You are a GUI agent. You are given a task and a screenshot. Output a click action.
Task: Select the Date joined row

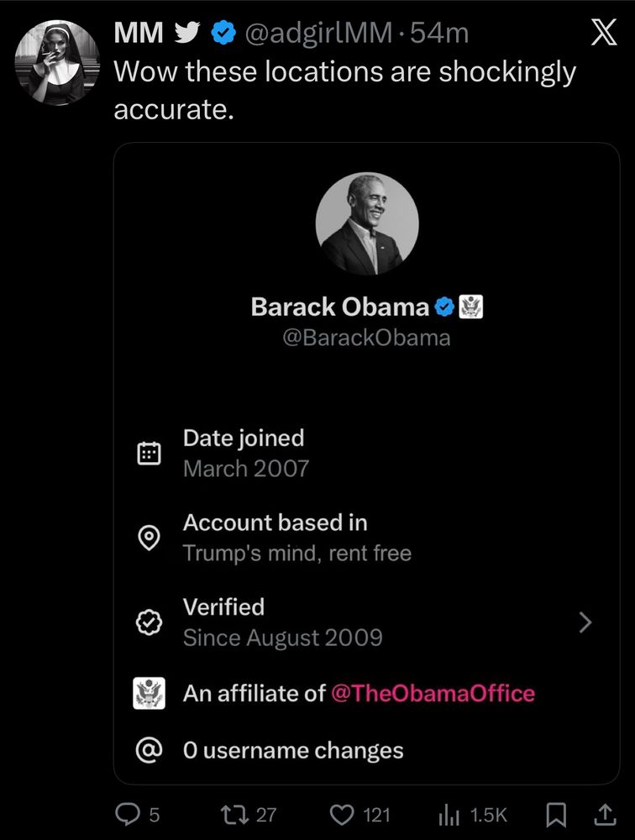[245, 453]
